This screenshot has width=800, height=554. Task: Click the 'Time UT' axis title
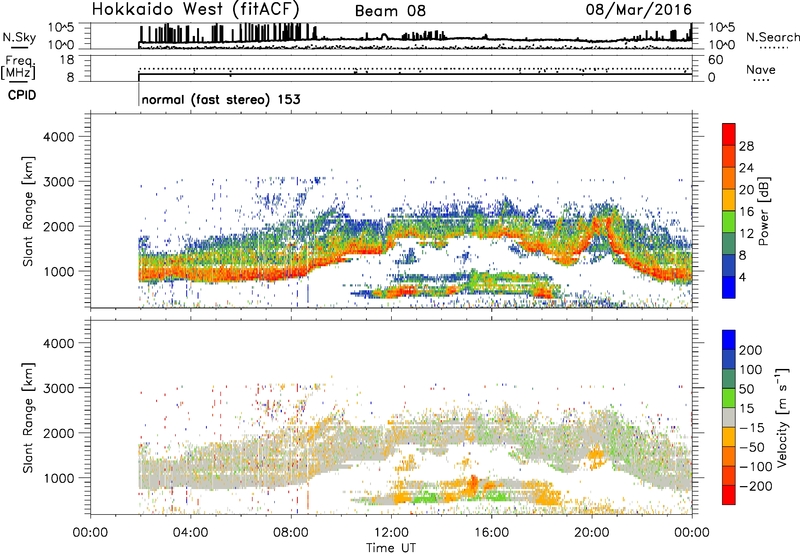click(x=391, y=548)
